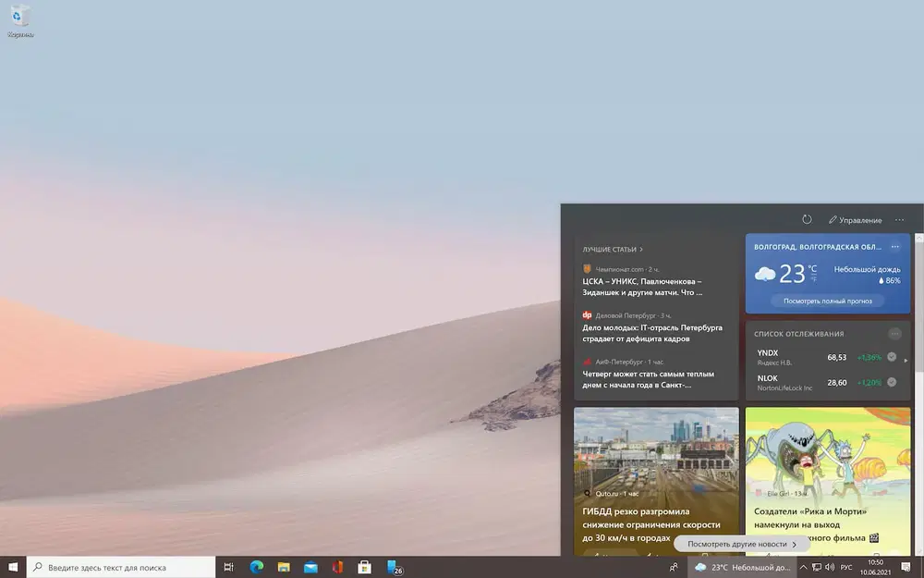Click the Деловой Петербург dp source icon
Screen dimensions: 924x578
pos(587,315)
